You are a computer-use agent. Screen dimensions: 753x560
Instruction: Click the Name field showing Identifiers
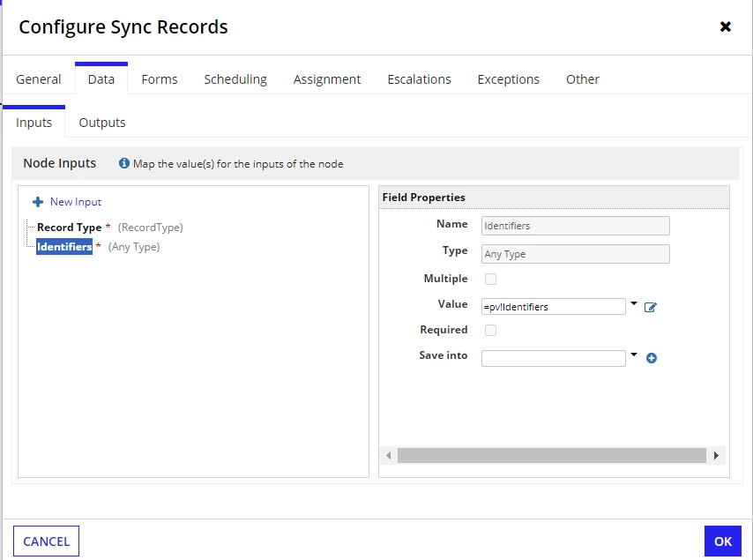pyautogui.click(x=575, y=226)
